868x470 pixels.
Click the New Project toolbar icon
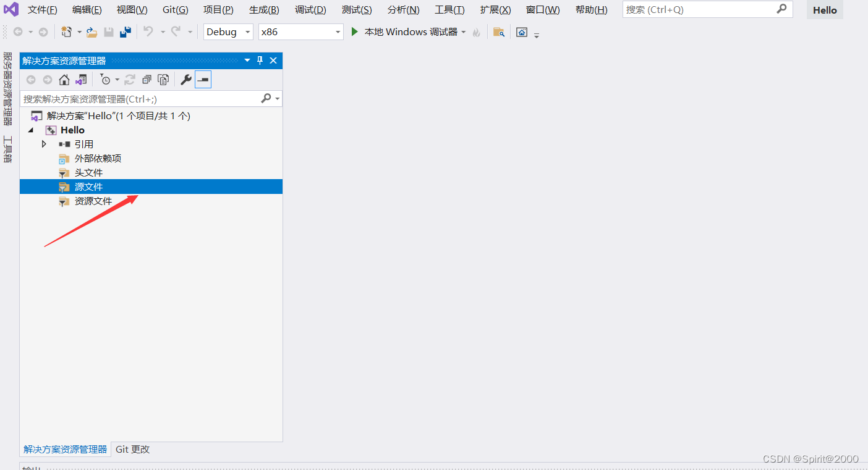click(67, 32)
